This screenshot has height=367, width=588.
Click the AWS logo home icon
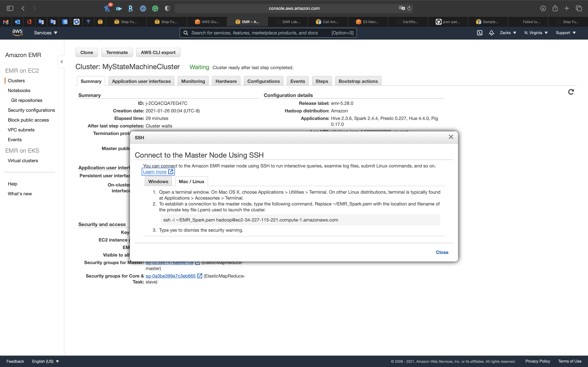click(x=17, y=33)
